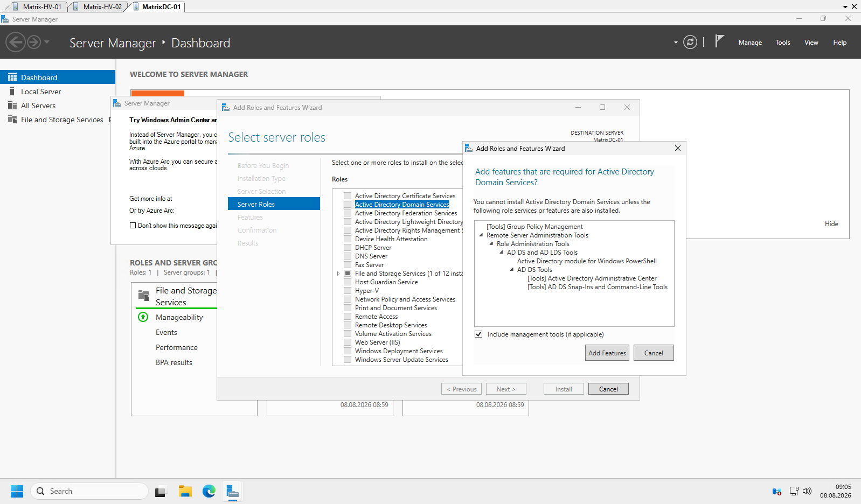Select the Server Roles wizard step

coord(274,204)
